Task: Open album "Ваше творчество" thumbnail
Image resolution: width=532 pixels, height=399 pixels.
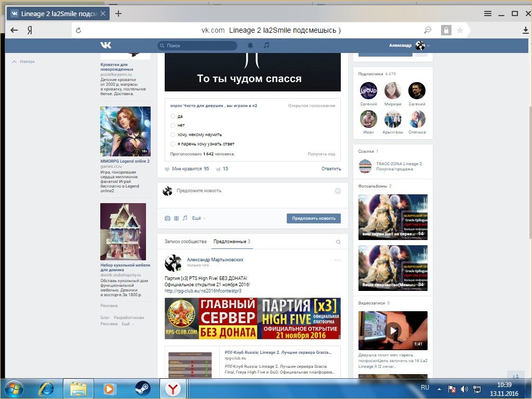Action: [x=393, y=268]
